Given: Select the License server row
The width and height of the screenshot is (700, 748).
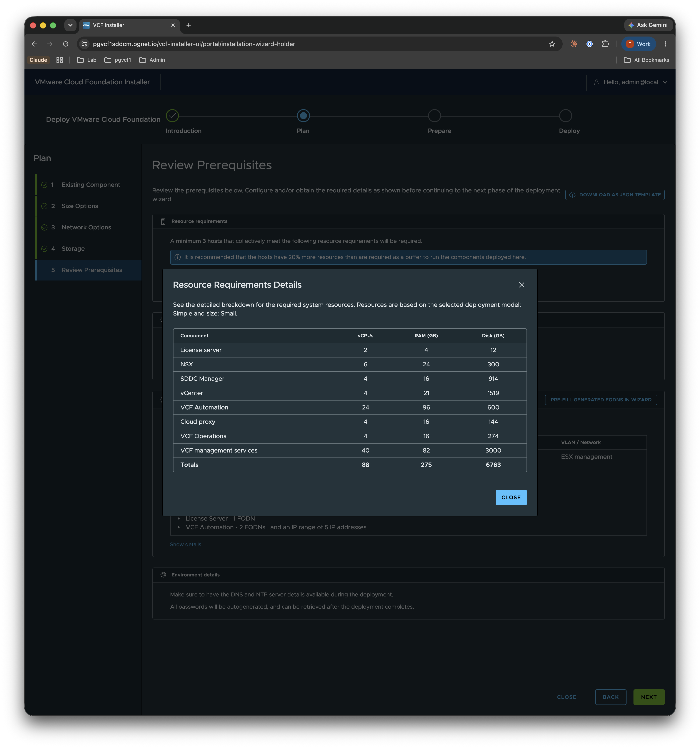Looking at the screenshot, I should click(x=350, y=350).
